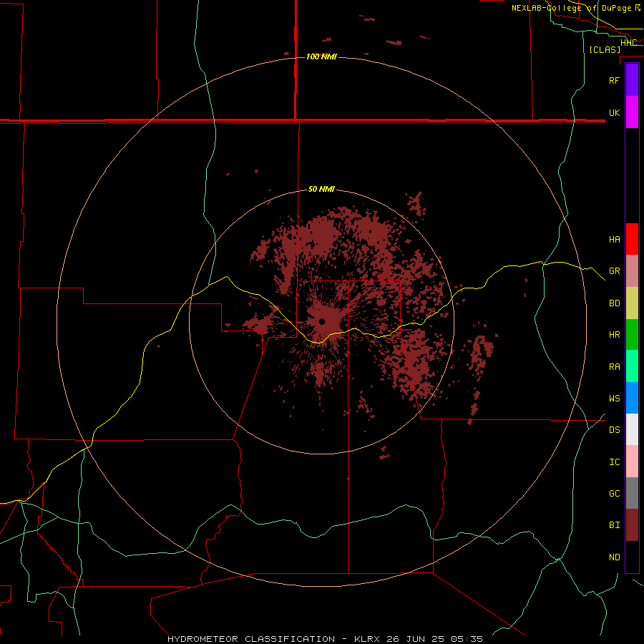Image resolution: width=644 pixels, height=644 pixels.
Task: Click the brown BI legend swatch
Action: coord(632,525)
